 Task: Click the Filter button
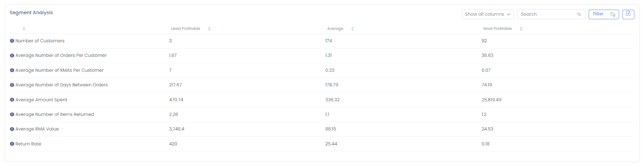pos(603,14)
